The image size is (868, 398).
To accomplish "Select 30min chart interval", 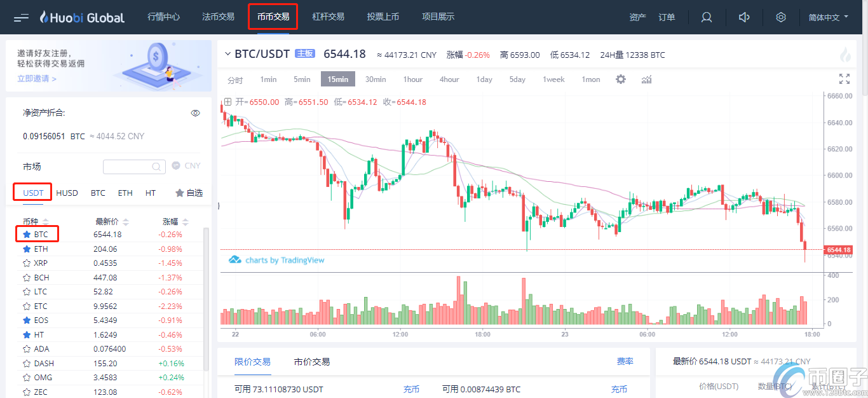I will (x=376, y=79).
